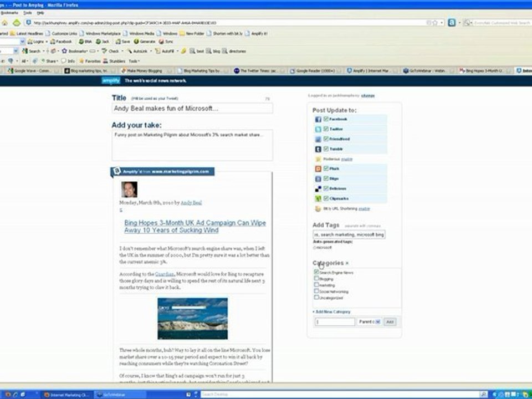Click the Google toolbar Search button
Image resolution: width=532 pixels, height=399 pixels.
[x=31, y=51]
